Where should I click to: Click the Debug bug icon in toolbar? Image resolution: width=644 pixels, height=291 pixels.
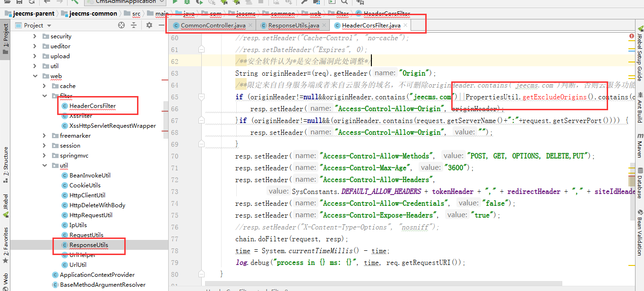click(x=187, y=2)
